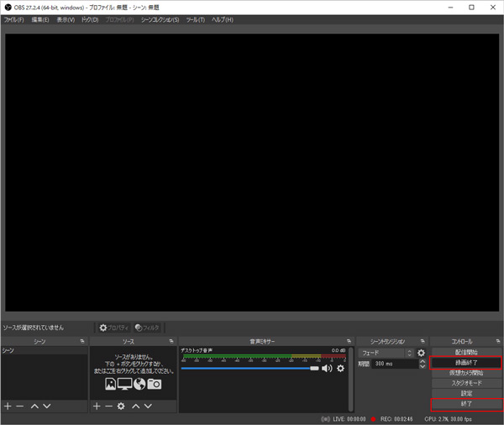This screenshot has height=425, width=504.
Task: Open the プロファイル(P) menu
Action: pos(119,19)
